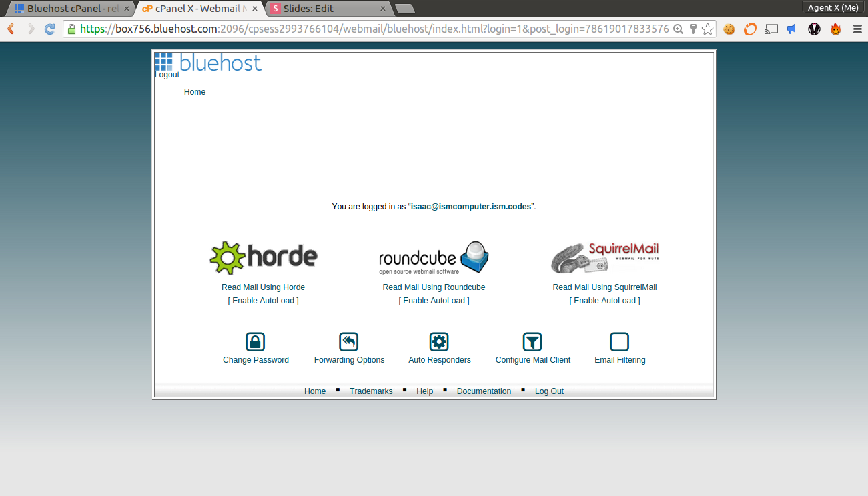Click the Email Filtering icon
The height and width of the screenshot is (496, 868).
coord(620,342)
